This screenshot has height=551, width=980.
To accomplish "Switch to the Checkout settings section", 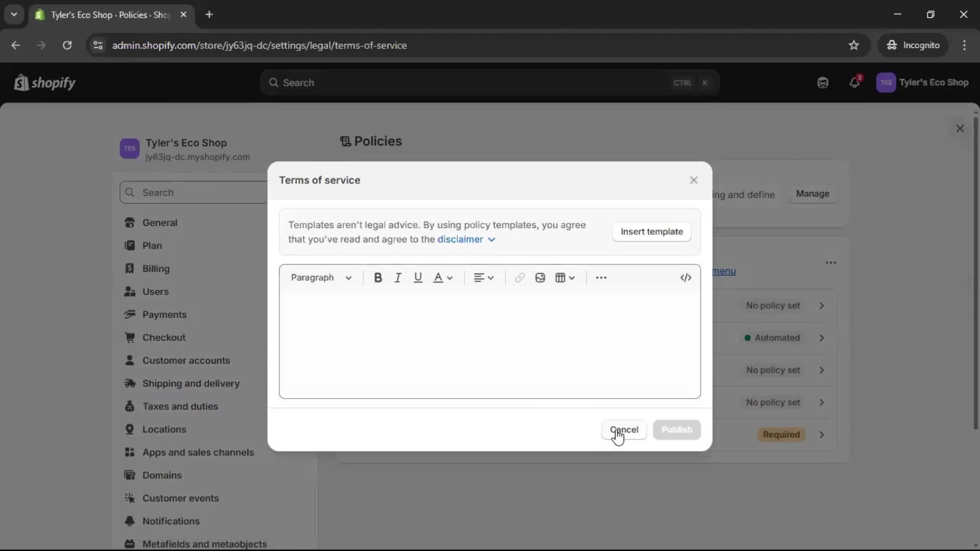I will (164, 337).
